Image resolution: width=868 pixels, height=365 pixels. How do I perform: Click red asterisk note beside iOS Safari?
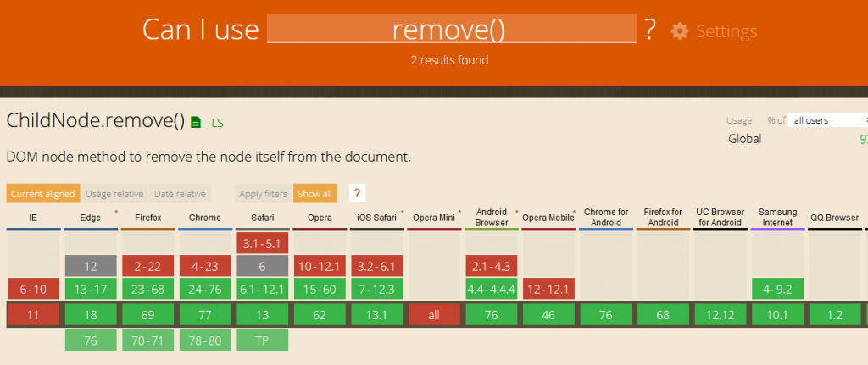click(x=401, y=211)
